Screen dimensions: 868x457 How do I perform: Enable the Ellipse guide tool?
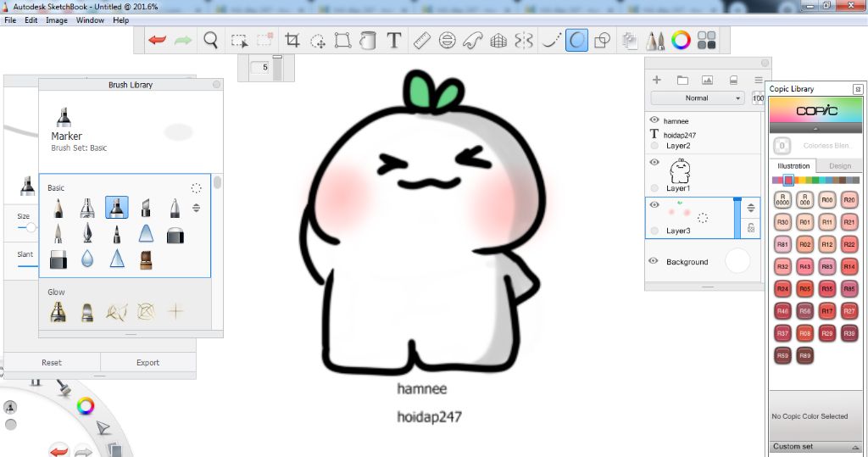tap(448, 40)
